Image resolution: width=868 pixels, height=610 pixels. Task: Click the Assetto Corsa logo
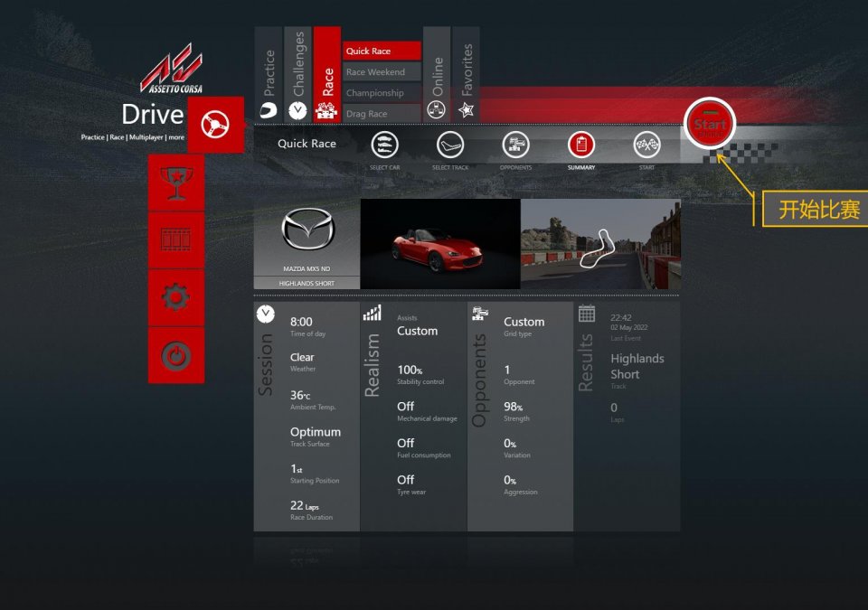(173, 68)
